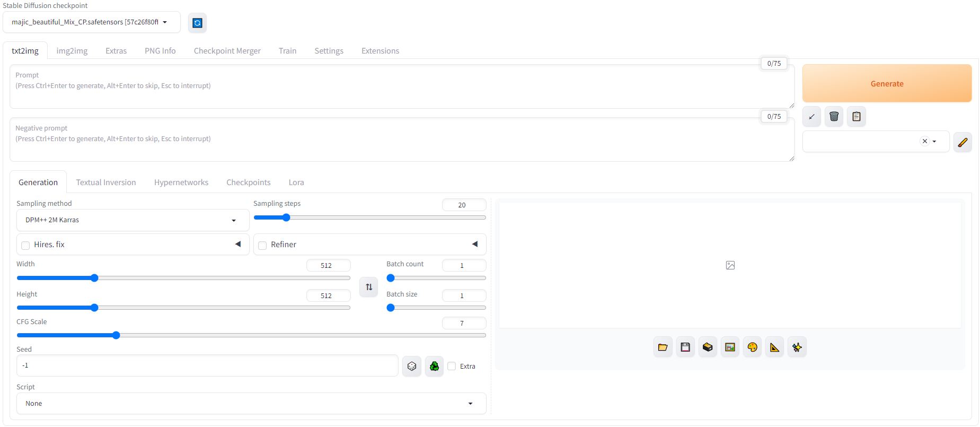Screen dimensions: 980x427
Task: Click the Batch count number box
Action: pos(464,265)
